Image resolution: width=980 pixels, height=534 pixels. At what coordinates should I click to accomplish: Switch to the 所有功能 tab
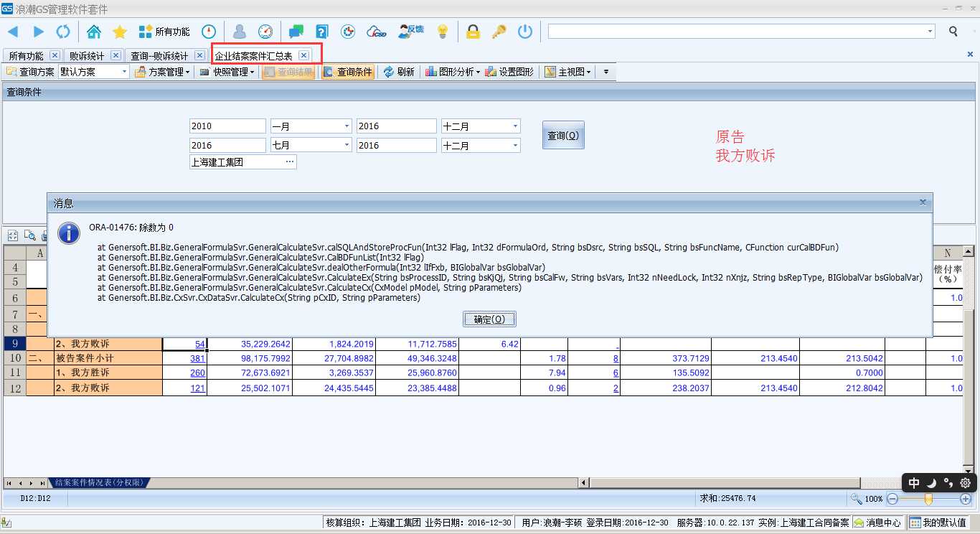pyautogui.click(x=26, y=55)
